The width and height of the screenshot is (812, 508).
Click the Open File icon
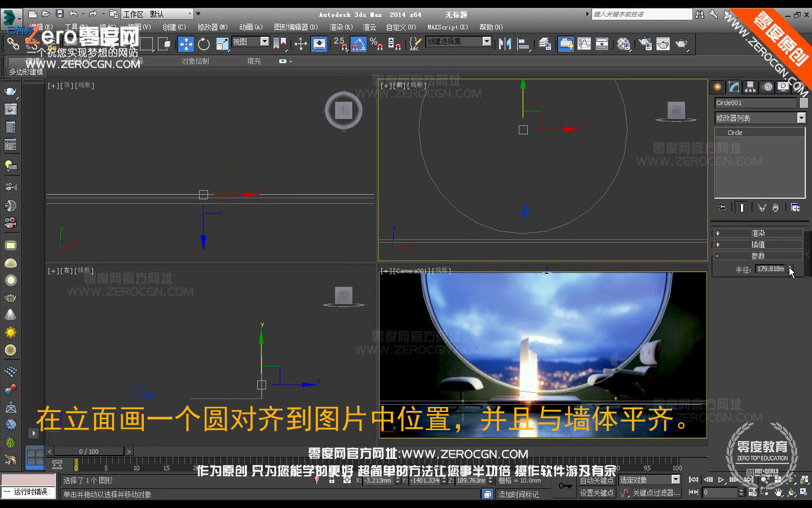pos(46,14)
